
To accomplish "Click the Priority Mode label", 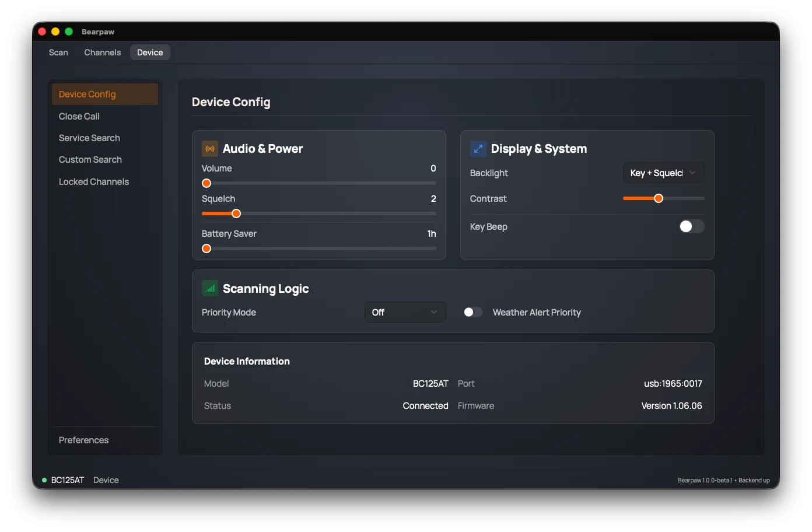I will pyautogui.click(x=229, y=312).
